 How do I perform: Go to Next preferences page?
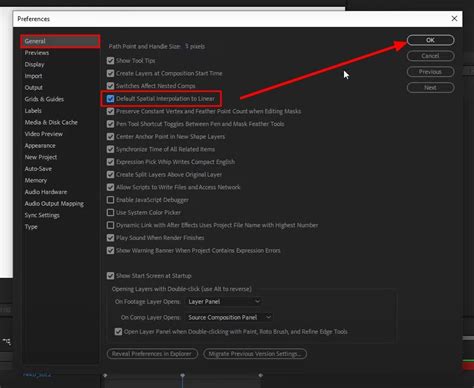point(430,88)
